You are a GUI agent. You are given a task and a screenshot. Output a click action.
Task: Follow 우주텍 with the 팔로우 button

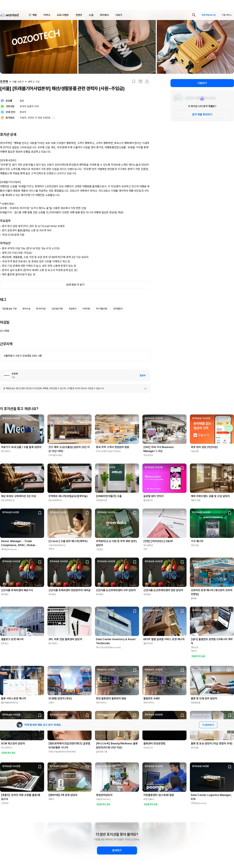click(x=143, y=375)
